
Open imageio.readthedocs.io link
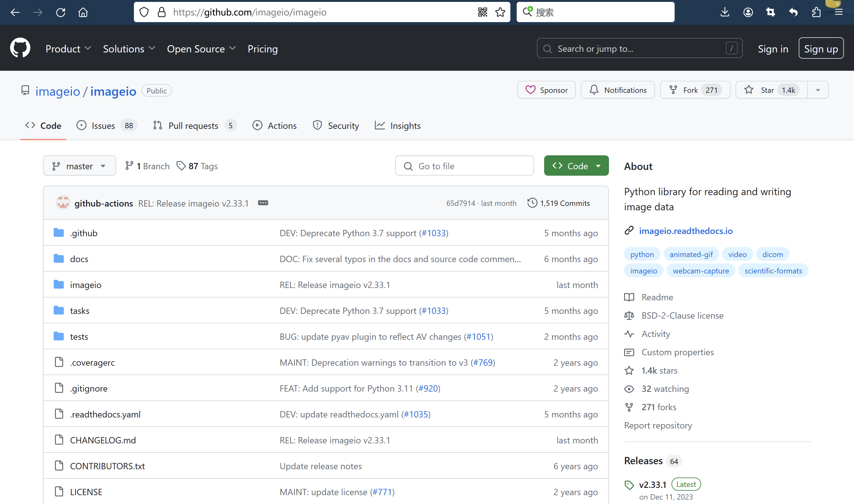686,231
